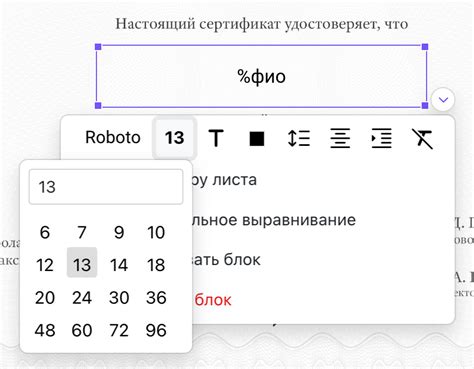Image resolution: width=474 pixels, height=369 pixels.
Task: Select font size 48
Action: point(45,330)
